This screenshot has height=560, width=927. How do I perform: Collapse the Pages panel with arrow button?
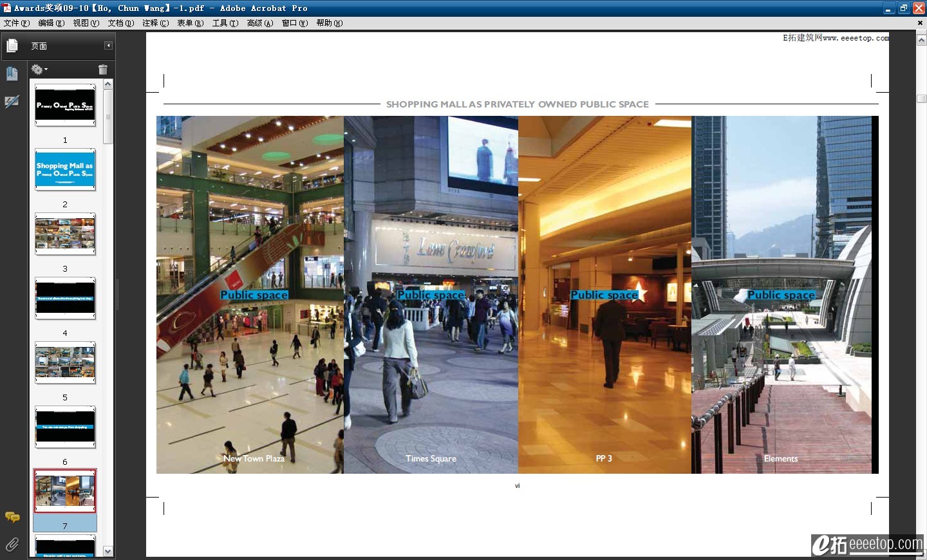(x=108, y=46)
